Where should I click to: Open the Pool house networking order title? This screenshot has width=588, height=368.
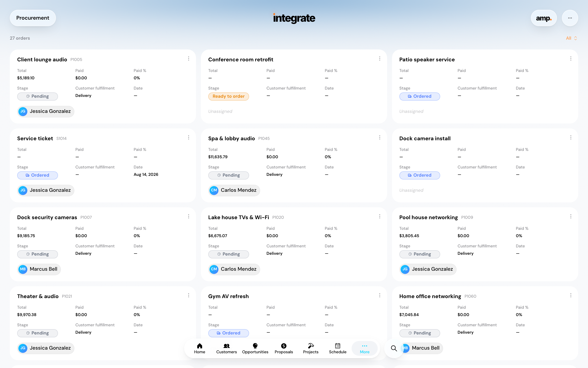click(428, 217)
